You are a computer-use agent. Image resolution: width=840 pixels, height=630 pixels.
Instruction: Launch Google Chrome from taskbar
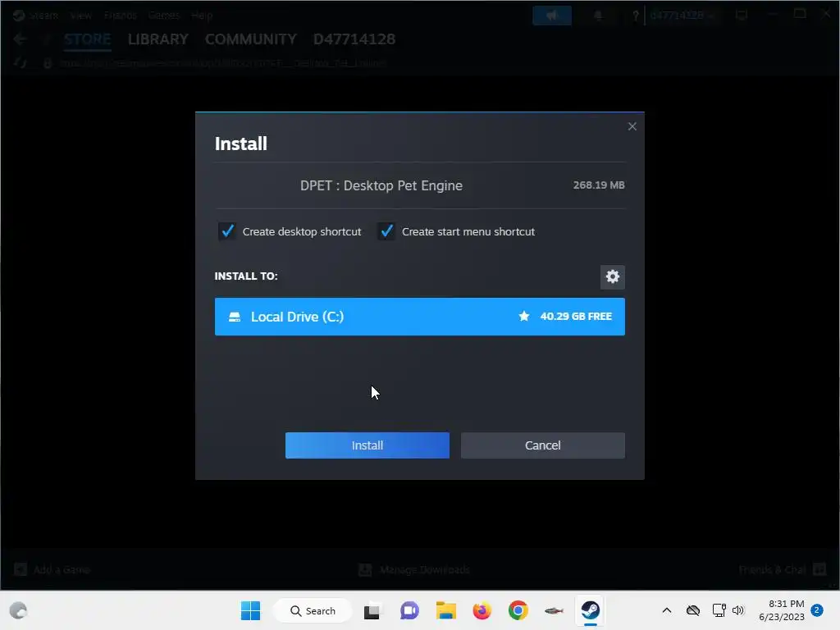(518, 610)
